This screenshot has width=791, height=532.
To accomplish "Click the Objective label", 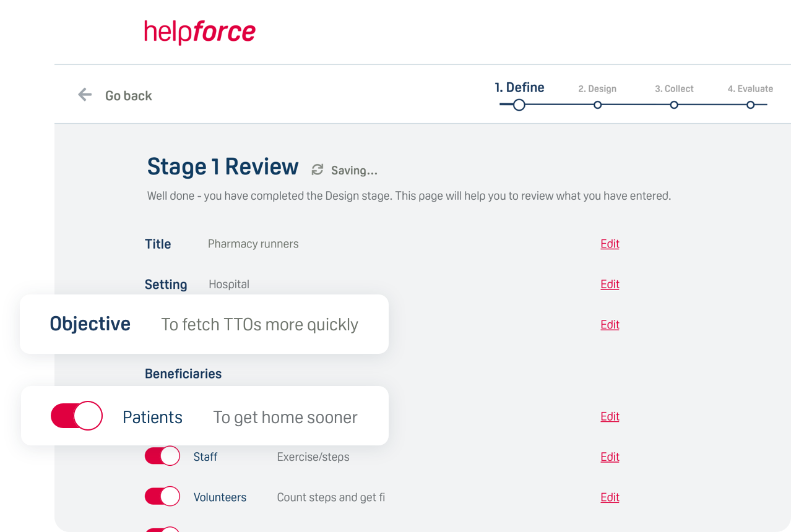I will (x=90, y=324).
